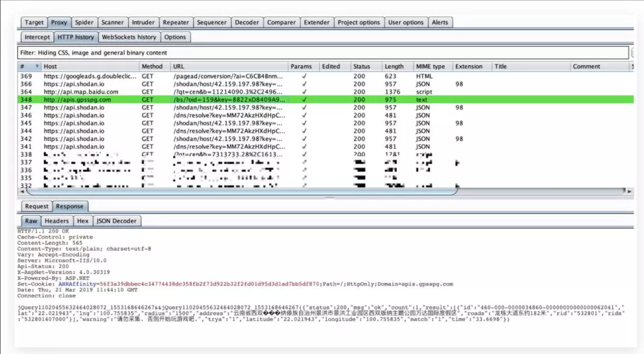Select request 364 api.map.baidu.com row
The width and height of the screenshot is (644, 354).
tap(325, 92)
